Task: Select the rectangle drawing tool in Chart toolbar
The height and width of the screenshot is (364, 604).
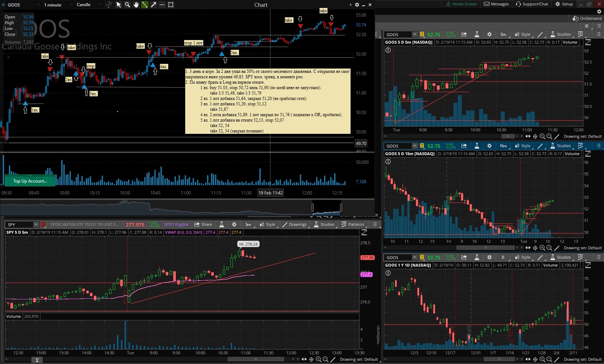Action: pos(171,5)
